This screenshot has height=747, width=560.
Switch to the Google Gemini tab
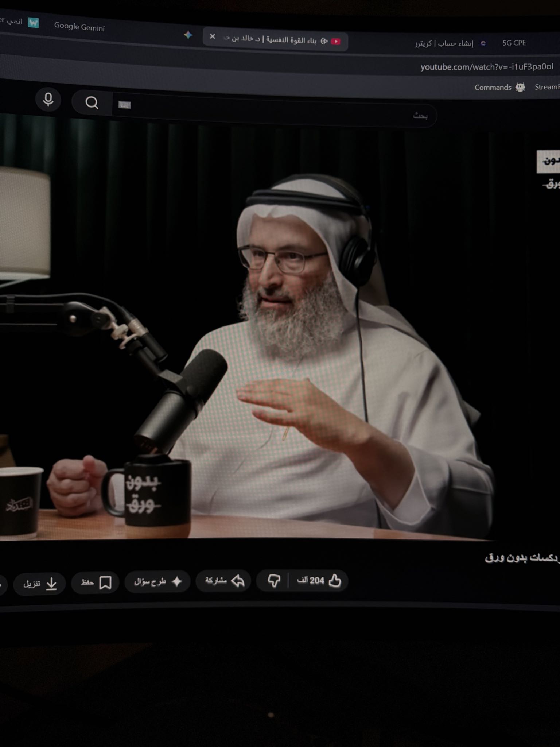(79, 27)
